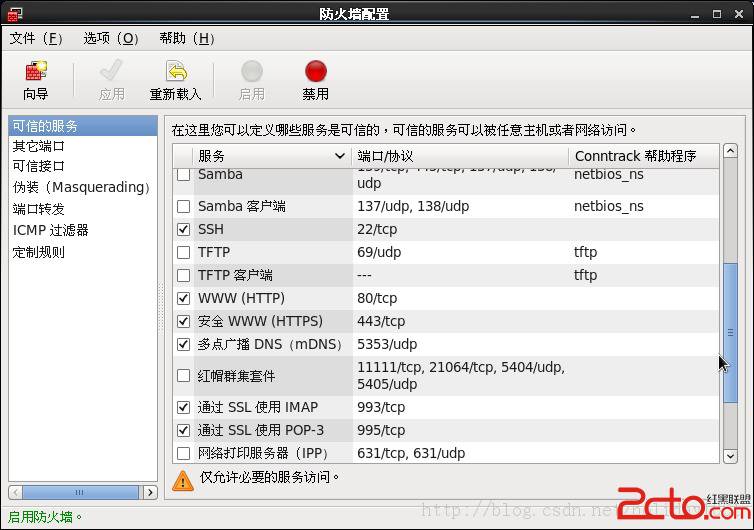This screenshot has height=530, width=754.
Task: Check the TFTP service checkbox
Action: click(183, 252)
